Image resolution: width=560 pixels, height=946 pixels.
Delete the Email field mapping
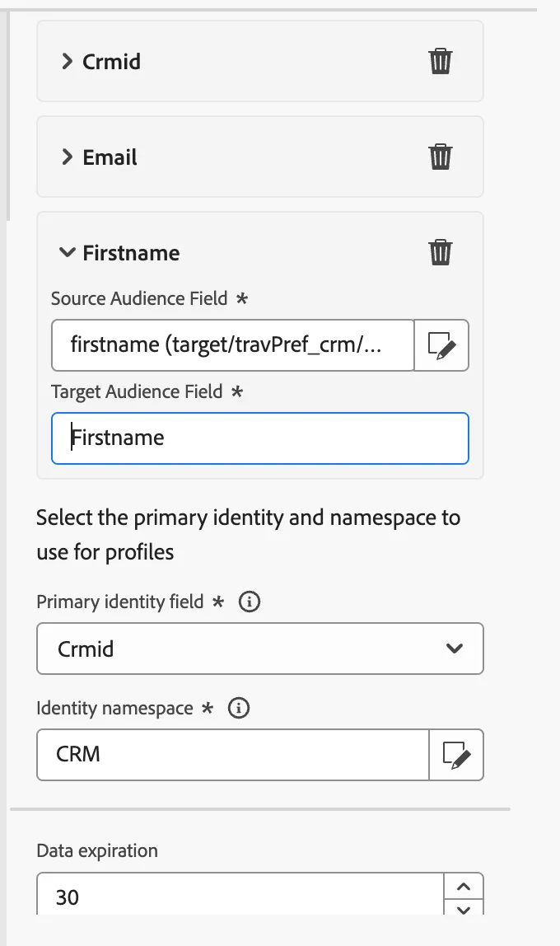tap(440, 157)
